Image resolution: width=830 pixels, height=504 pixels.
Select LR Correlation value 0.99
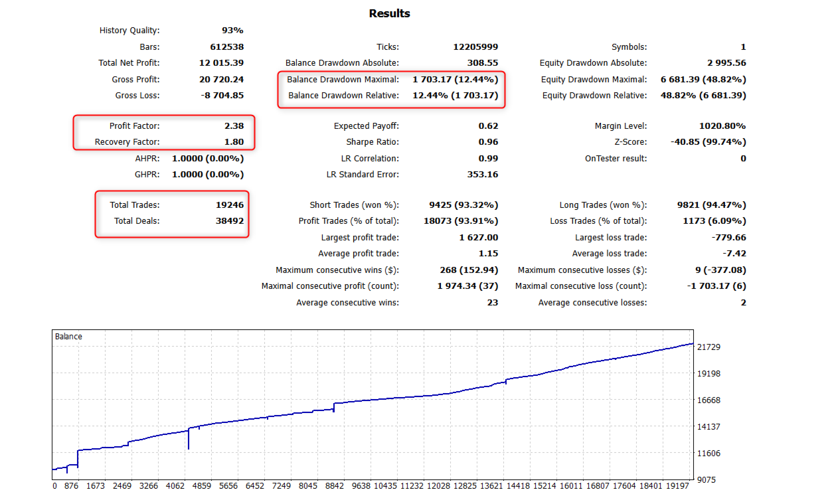(489, 159)
